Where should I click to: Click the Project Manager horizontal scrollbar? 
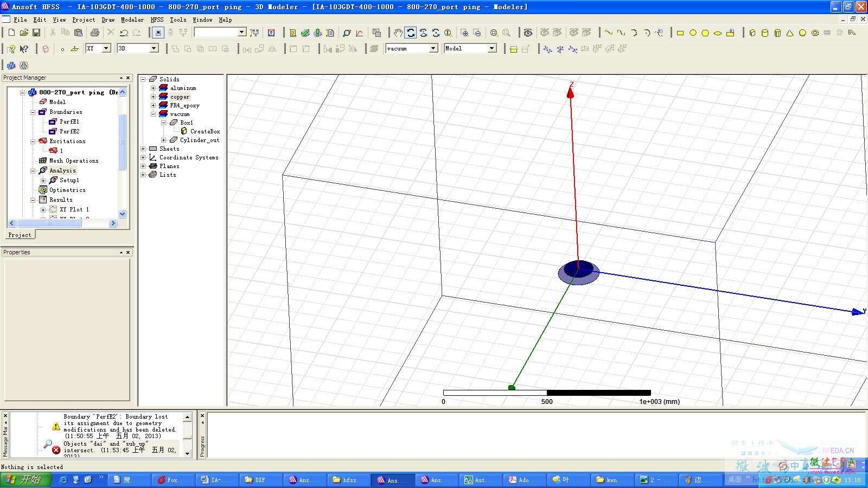pos(49,223)
